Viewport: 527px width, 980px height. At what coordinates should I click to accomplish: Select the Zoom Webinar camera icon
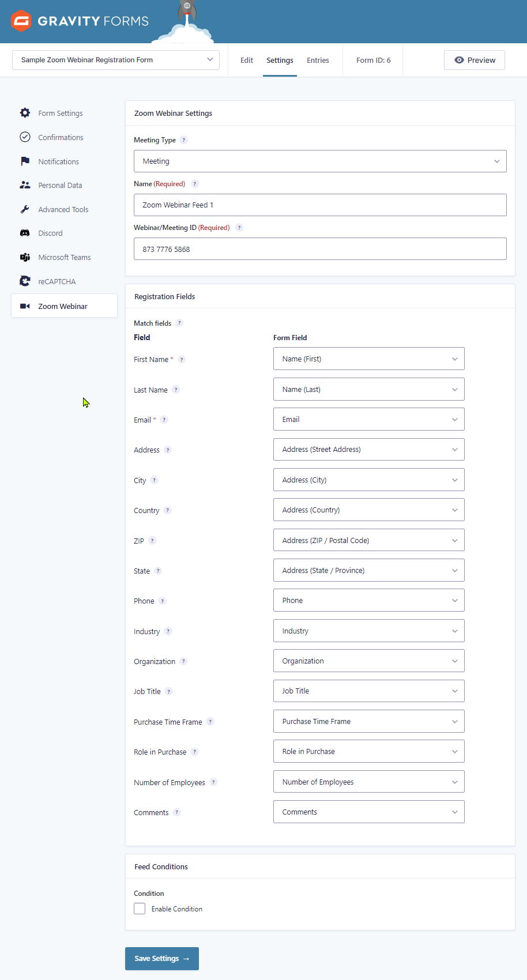tap(25, 306)
